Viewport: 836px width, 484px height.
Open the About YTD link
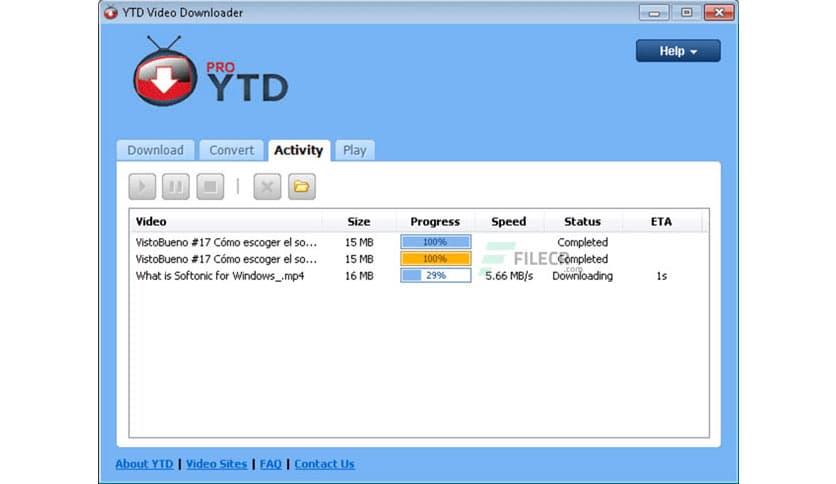tap(144, 464)
